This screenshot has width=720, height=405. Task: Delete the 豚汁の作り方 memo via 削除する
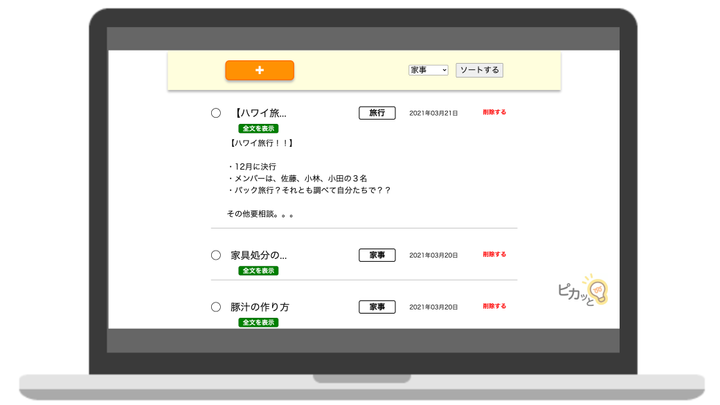point(494,306)
